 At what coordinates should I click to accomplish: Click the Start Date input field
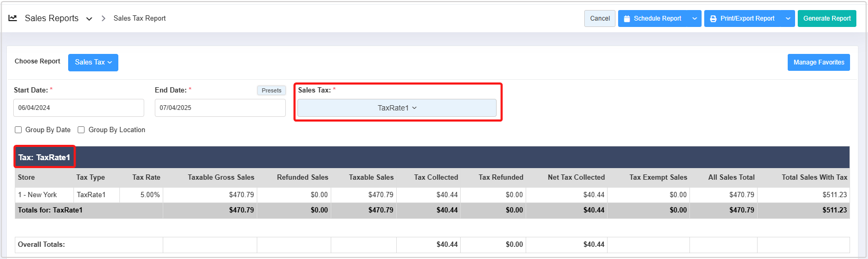[x=79, y=108]
